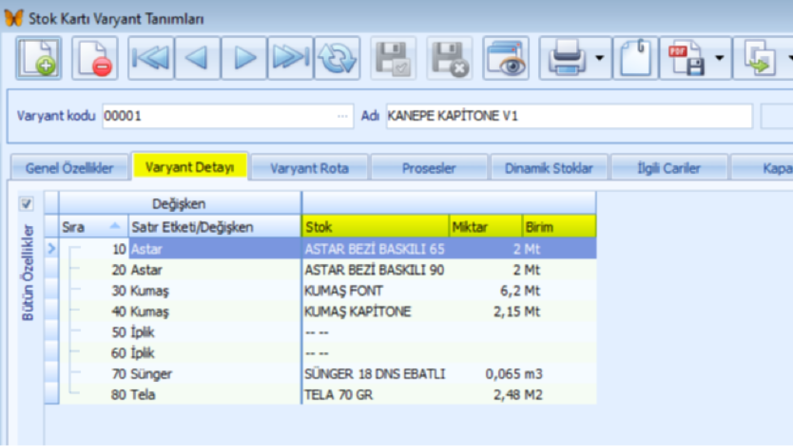Open the İlgili Cariler tab
The width and height of the screenshot is (793, 446).
[669, 168]
